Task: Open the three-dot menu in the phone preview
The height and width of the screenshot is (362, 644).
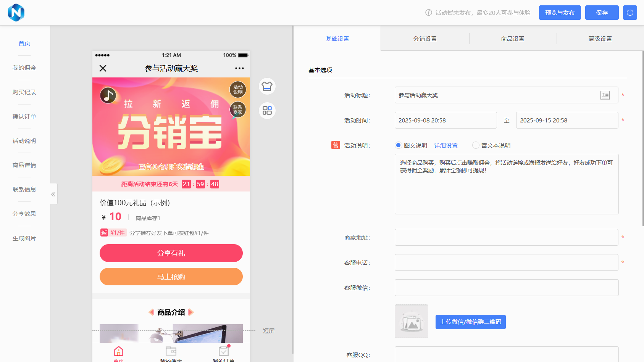Action: pos(239,68)
